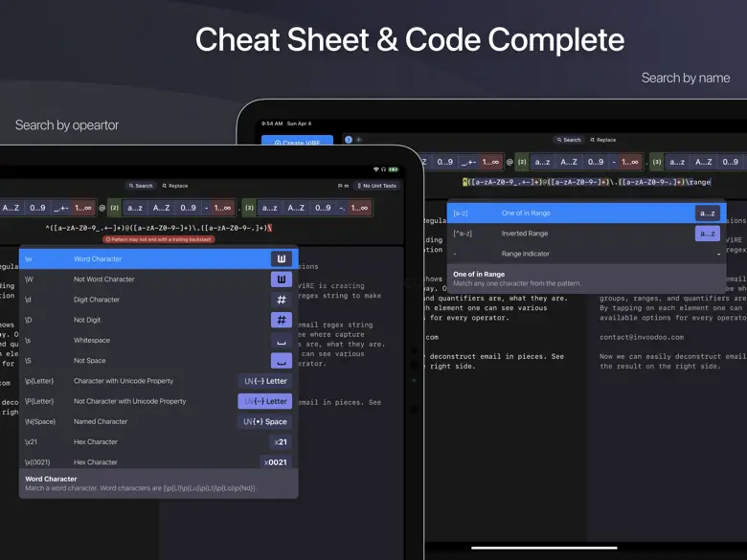
Task: Open No Unit Tests on front iPad
Action: [x=376, y=186]
